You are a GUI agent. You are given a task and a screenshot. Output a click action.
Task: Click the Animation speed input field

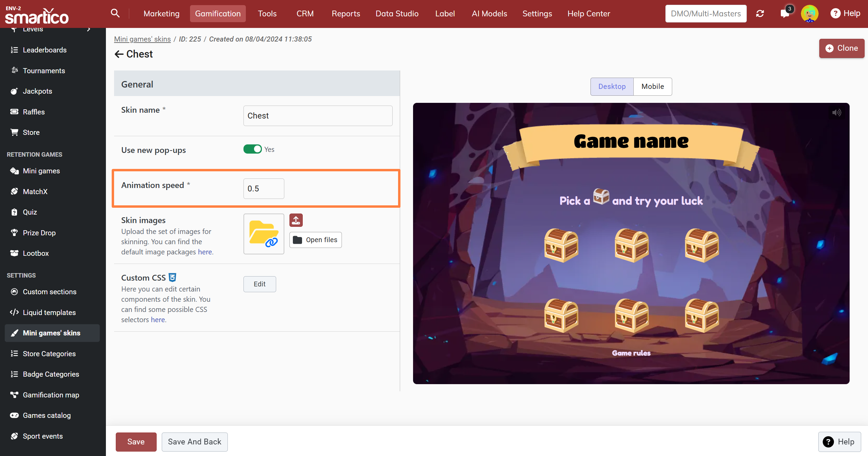264,189
